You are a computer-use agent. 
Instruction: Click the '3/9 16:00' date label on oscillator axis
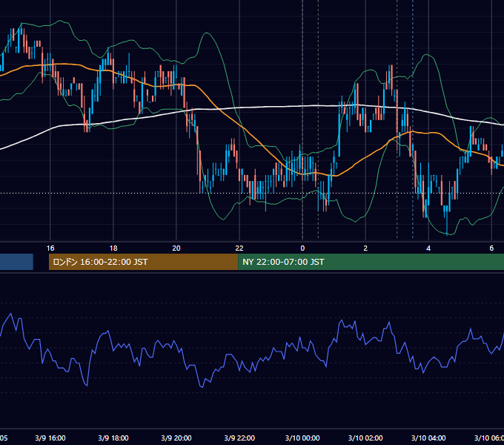(50, 438)
